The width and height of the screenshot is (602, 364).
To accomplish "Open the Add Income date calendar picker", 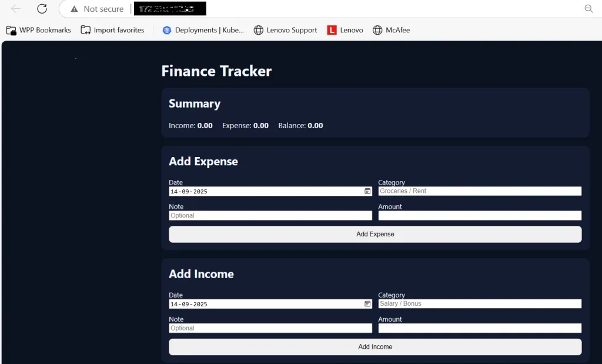I will [367, 303].
